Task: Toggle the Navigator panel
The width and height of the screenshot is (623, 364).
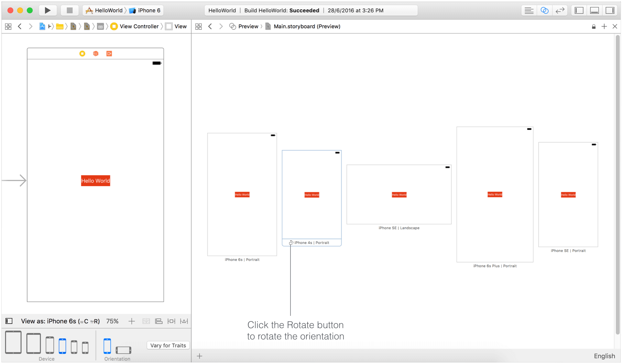Action: click(x=579, y=10)
